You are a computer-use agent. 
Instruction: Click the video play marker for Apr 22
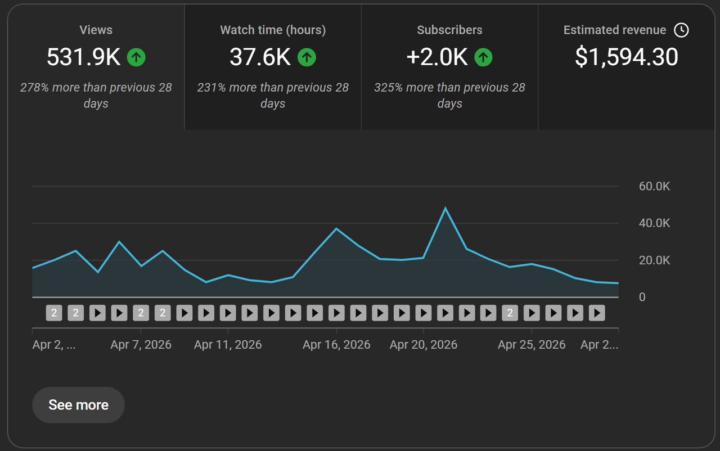click(467, 313)
